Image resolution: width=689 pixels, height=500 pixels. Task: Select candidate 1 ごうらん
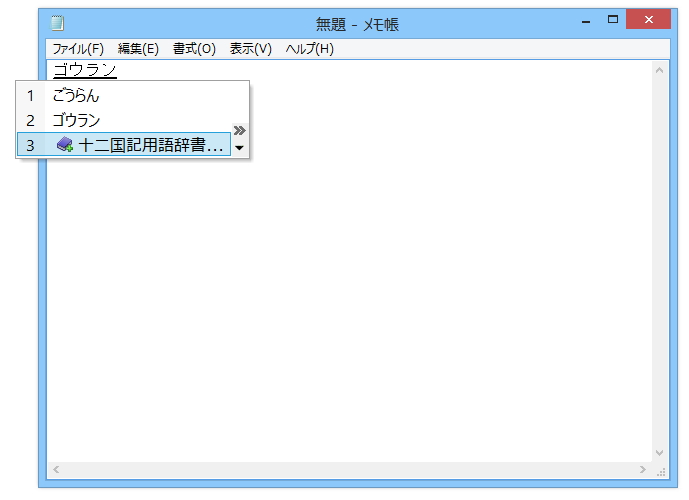(x=124, y=95)
